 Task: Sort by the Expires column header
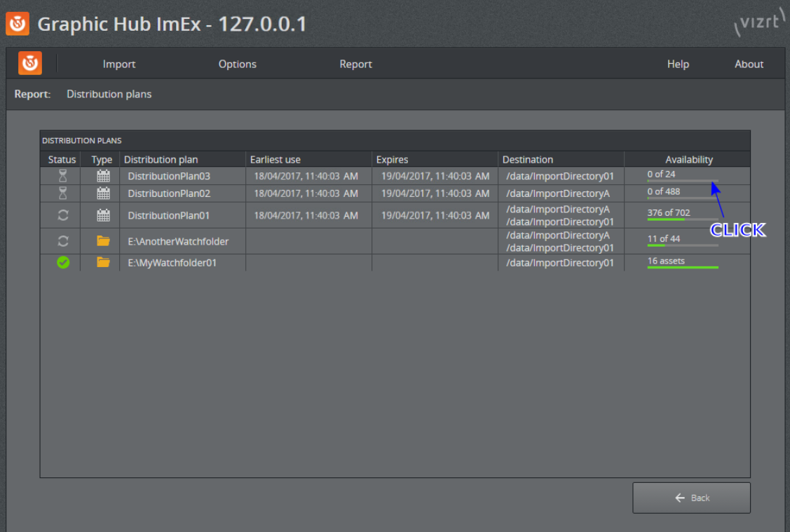pyautogui.click(x=392, y=159)
